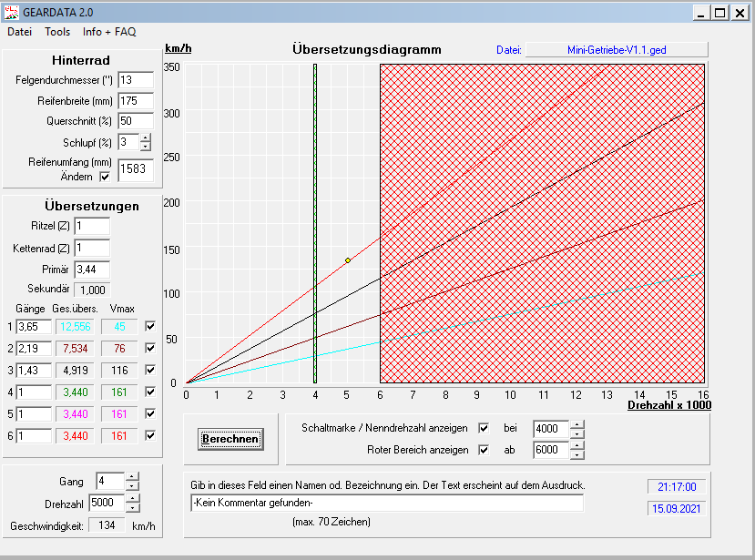Uncheck the gear 4 display checkbox

(x=150, y=393)
